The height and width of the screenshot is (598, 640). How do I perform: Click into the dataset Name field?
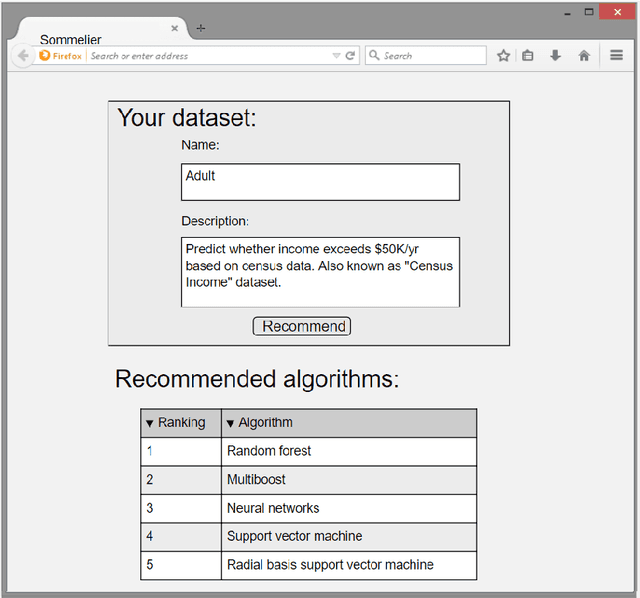coord(320,182)
